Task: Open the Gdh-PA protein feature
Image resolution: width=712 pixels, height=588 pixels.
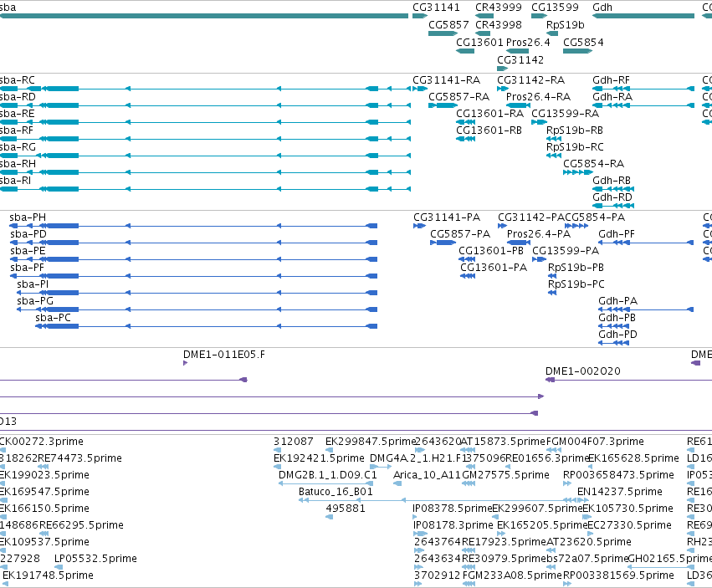Action: coord(646,309)
